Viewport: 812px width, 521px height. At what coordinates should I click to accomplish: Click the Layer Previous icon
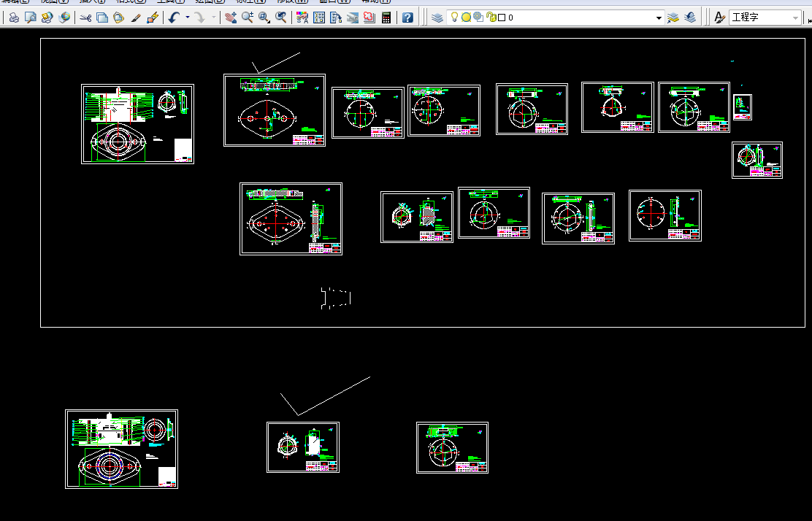tap(690, 18)
